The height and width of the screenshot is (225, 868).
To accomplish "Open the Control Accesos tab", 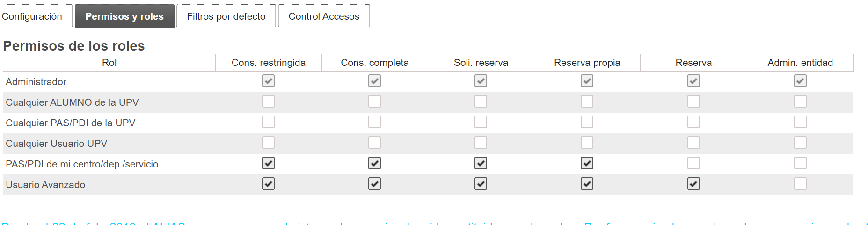I will click(324, 16).
